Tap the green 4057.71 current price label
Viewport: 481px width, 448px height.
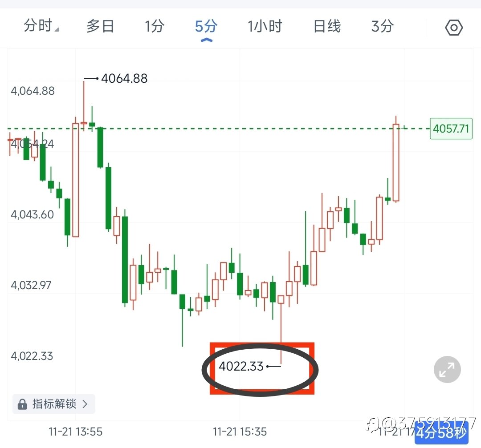click(451, 129)
